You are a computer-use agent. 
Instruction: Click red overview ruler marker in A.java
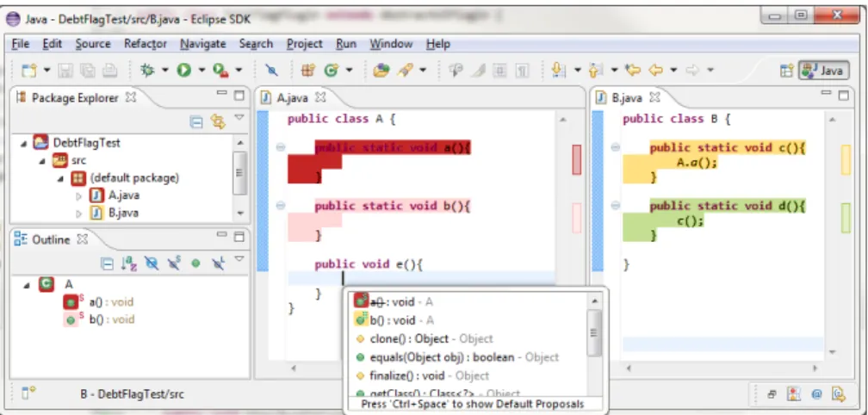(x=577, y=160)
